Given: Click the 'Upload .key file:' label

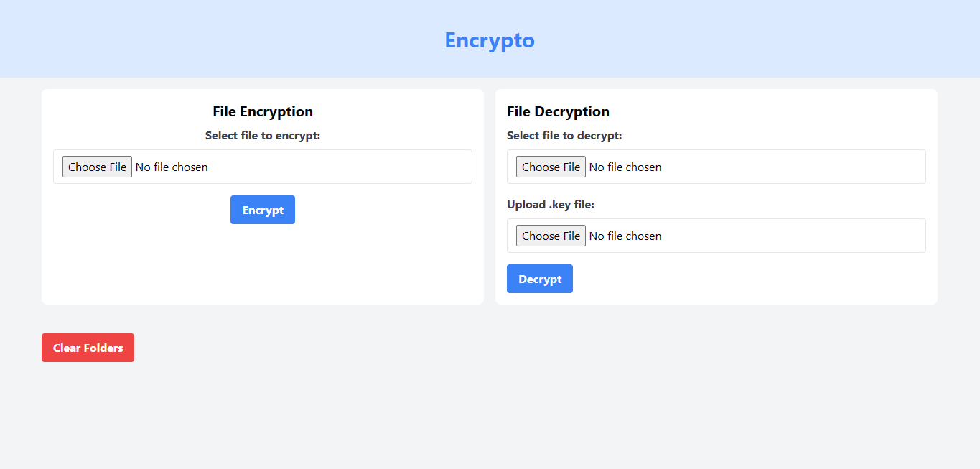Looking at the screenshot, I should coord(551,204).
